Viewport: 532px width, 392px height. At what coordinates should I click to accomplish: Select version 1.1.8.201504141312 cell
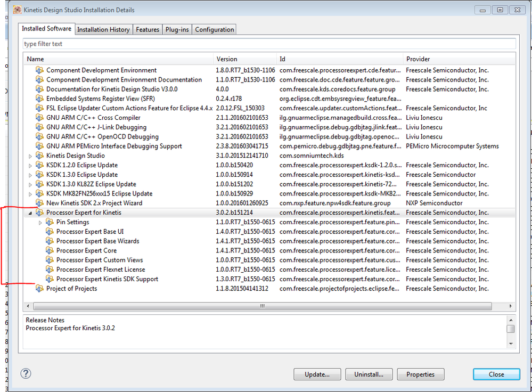click(242, 289)
